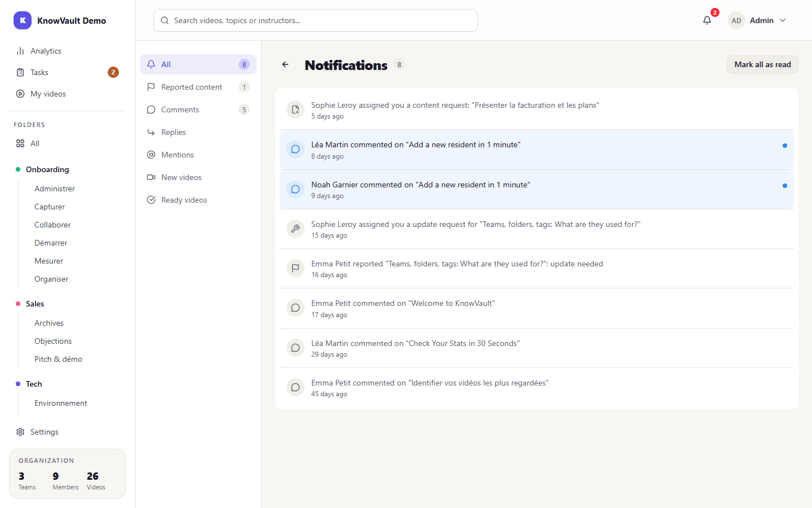The height and width of the screenshot is (508, 812).
Task: Click the Mentions at-sign icon
Action: coord(151,155)
